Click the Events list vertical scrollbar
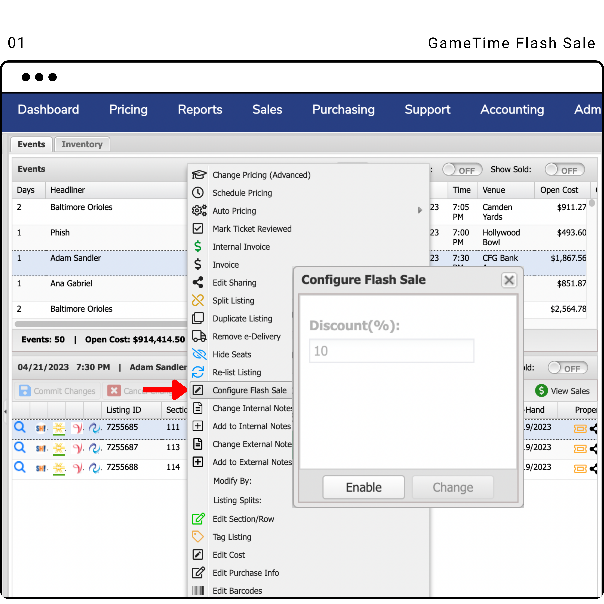Viewport: 604px width, 604px height. (592, 203)
